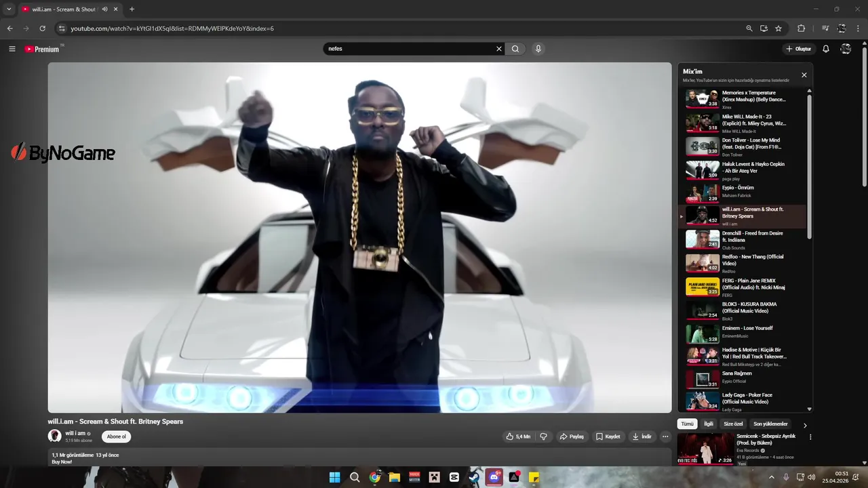Show more filter chips with right arrow
Screen dimensions: 868x488
(x=805, y=425)
